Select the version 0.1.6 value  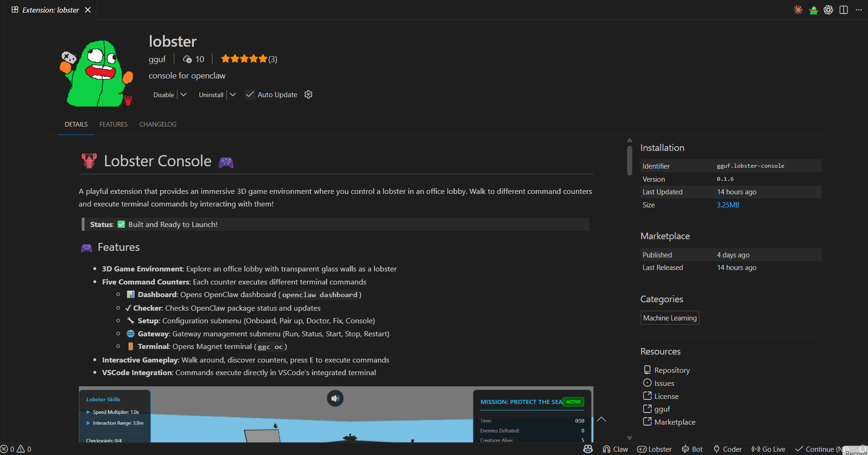tap(725, 179)
